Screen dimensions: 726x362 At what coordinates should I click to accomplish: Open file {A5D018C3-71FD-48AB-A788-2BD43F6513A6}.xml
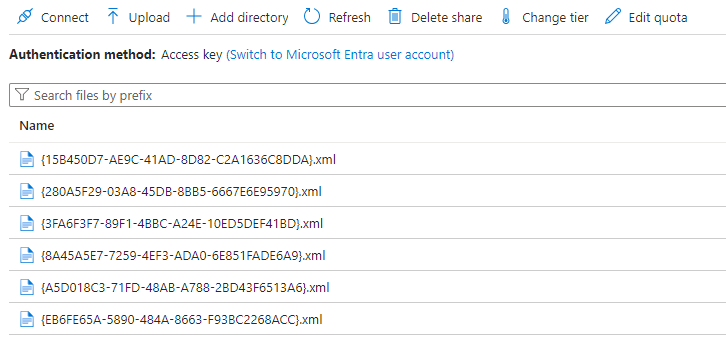click(185, 287)
